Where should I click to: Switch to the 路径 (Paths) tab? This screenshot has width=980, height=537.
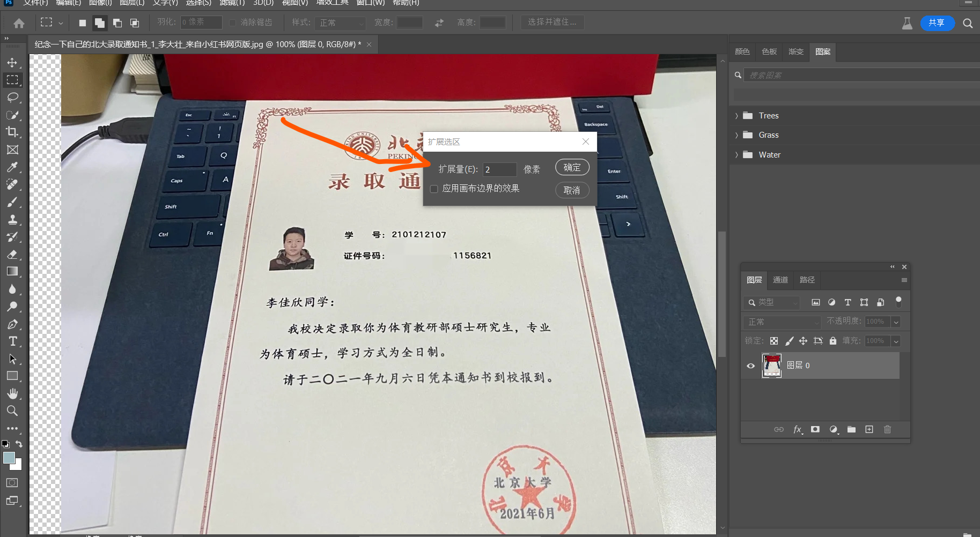[807, 280]
